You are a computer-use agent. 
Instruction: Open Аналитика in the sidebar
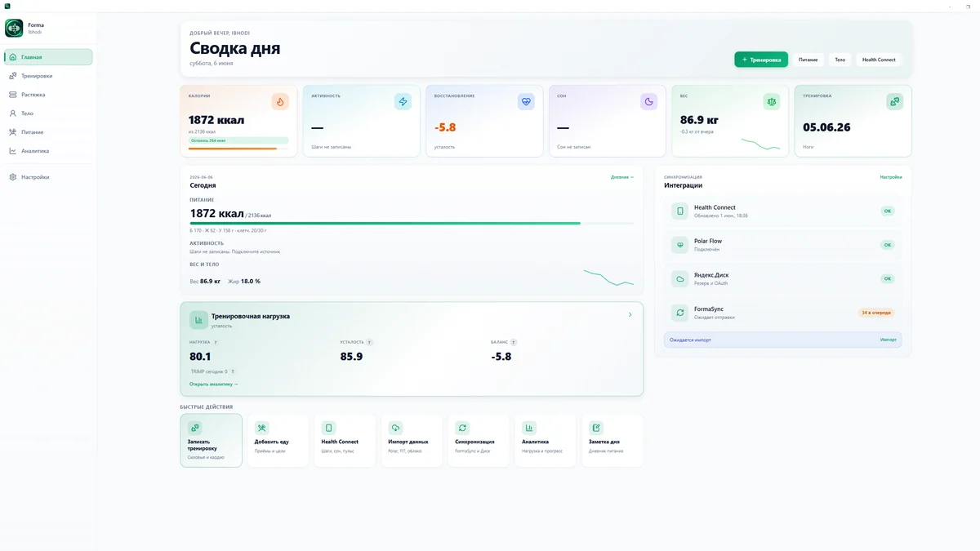[48, 151]
